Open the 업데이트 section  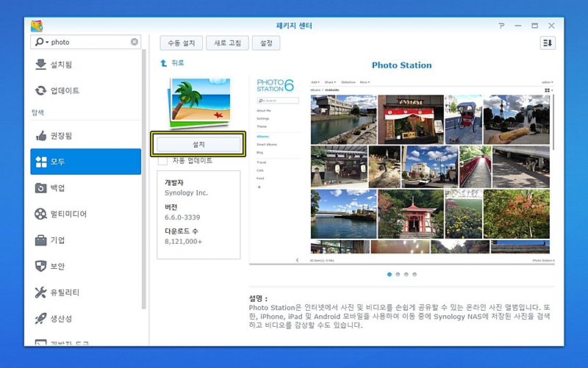point(86,90)
